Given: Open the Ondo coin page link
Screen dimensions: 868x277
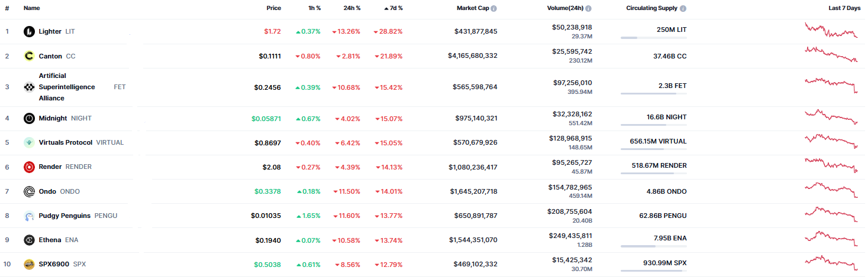Looking at the screenshot, I should (x=47, y=191).
